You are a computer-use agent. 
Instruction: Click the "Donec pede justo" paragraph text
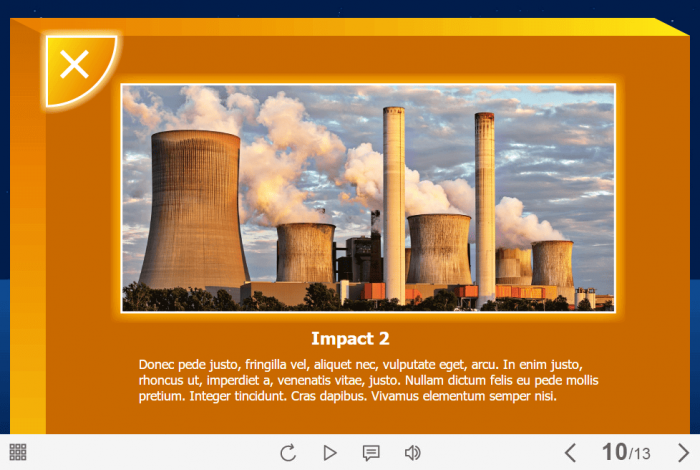point(368,380)
